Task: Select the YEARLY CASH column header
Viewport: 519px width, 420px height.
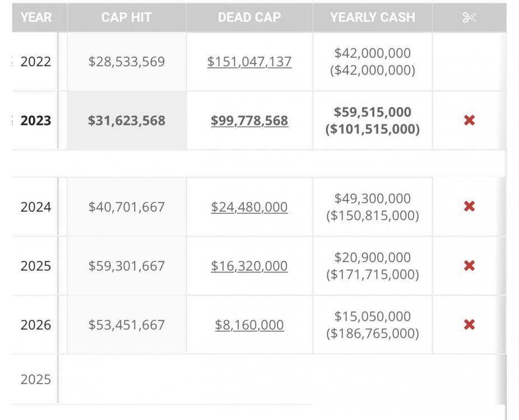Action: click(x=373, y=17)
